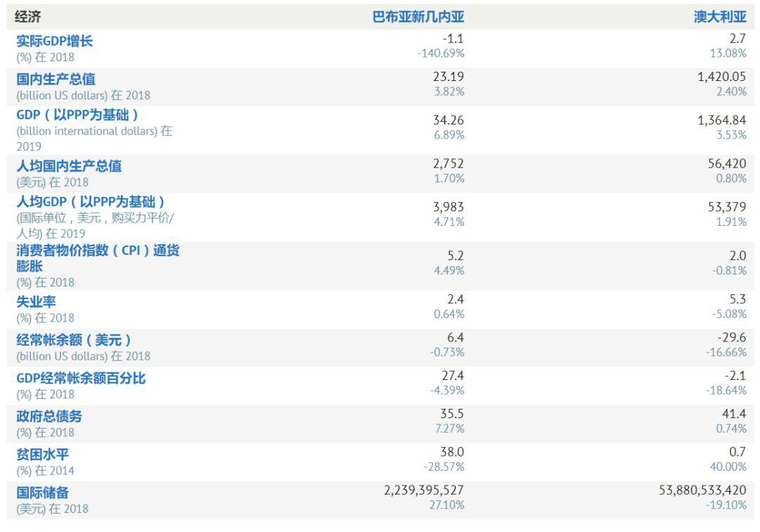760x532 pixels.
Task: Open the 失业率 indicator link
Action: click(x=36, y=302)
